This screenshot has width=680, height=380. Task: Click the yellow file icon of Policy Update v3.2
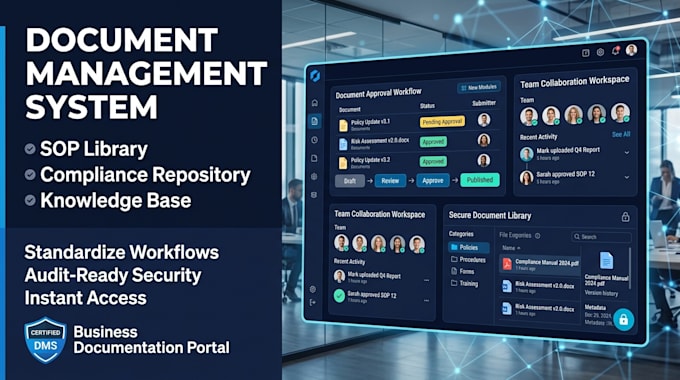pyautogui.click(x=343, y=163)
